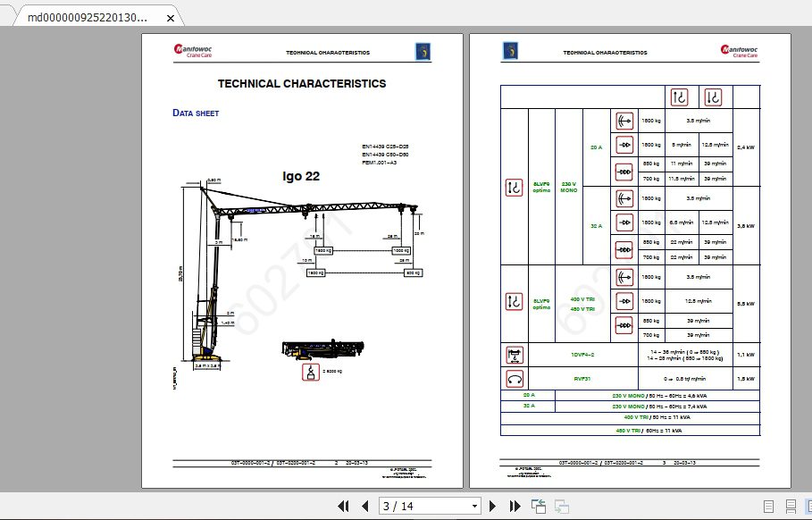
Task: Click inside the page number field
Action: pyautogui.click(x=411, y=506)
